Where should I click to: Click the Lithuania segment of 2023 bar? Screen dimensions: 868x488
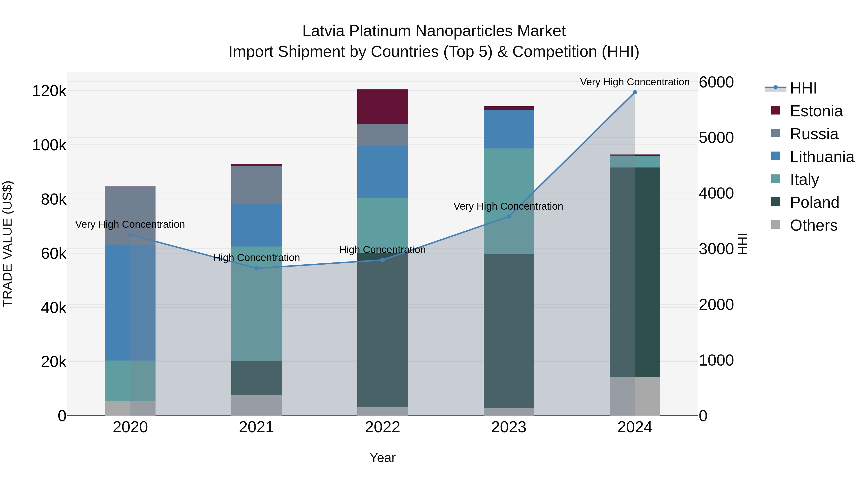pos(509,129)
